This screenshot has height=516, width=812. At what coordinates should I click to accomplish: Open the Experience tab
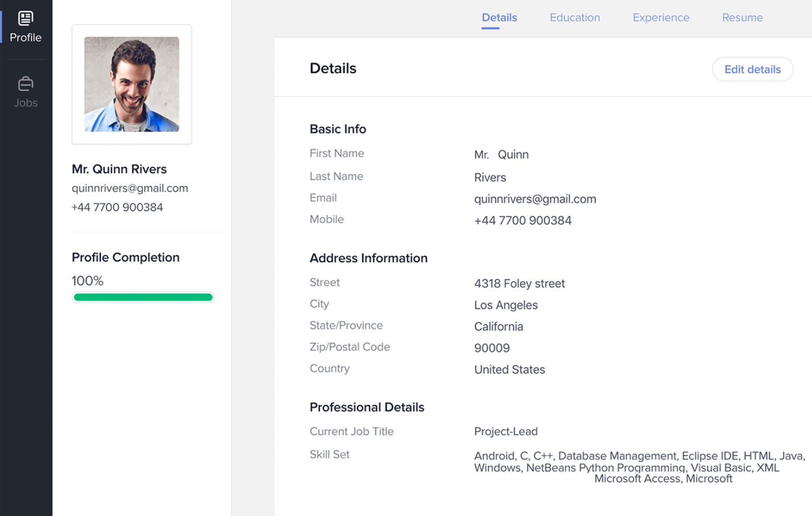coord(660,18)
